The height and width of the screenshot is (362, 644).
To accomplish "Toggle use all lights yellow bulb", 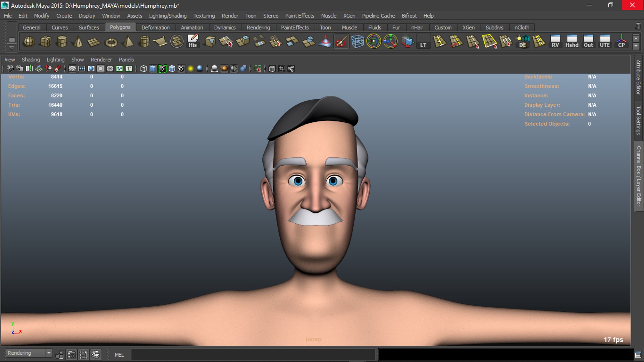I will [191, 69].
